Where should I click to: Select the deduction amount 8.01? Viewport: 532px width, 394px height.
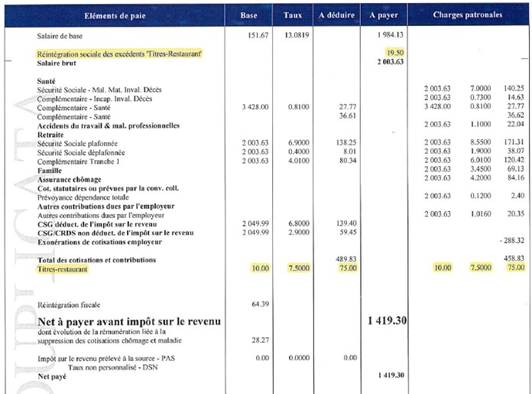[x=349, y=151]
